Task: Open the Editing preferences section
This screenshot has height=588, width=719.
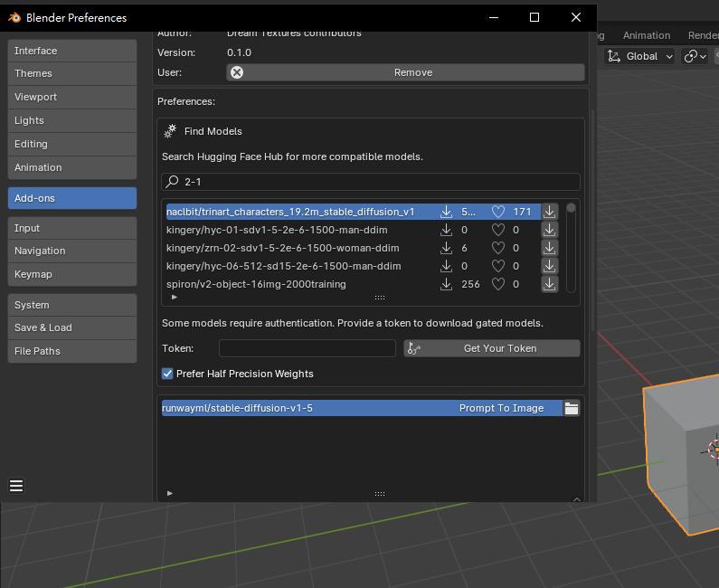Action: click(x=72, y=144)
